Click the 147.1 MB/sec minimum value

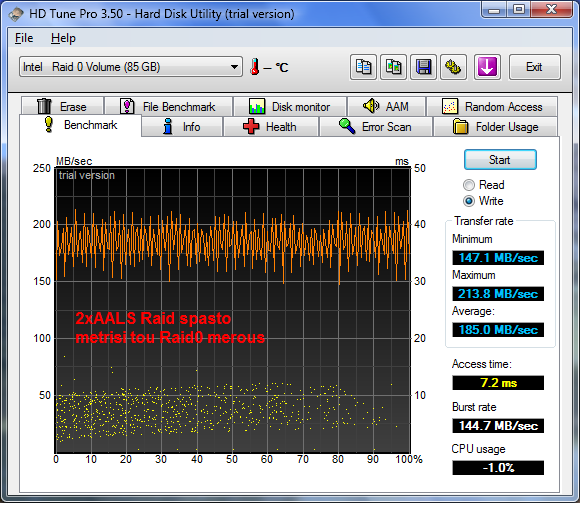[498, 258]
